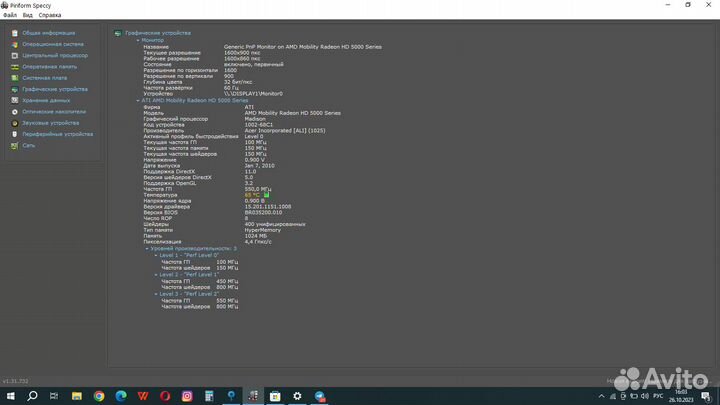Open Task View from taskbar
The height and width of the screenshot is (405, 720).
point(54,396)
